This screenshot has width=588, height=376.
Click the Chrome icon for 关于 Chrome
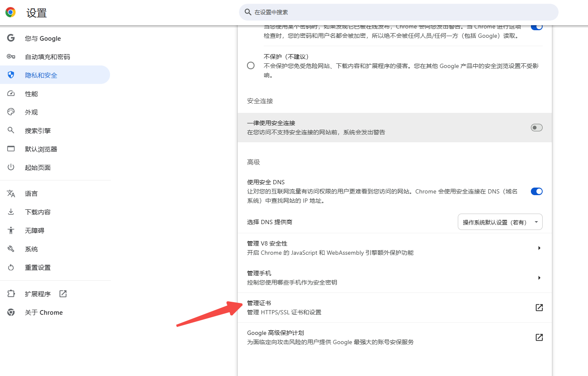tap(11, 312)
